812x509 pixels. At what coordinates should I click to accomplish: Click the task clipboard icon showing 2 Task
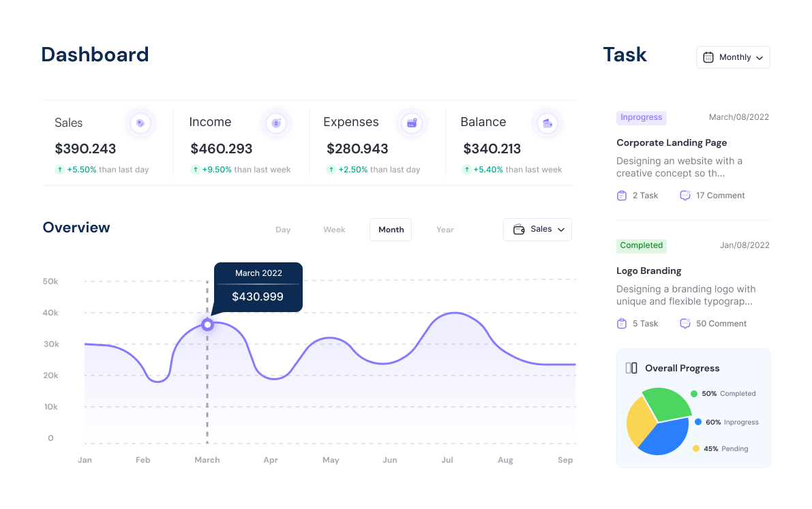click(621, 195)
